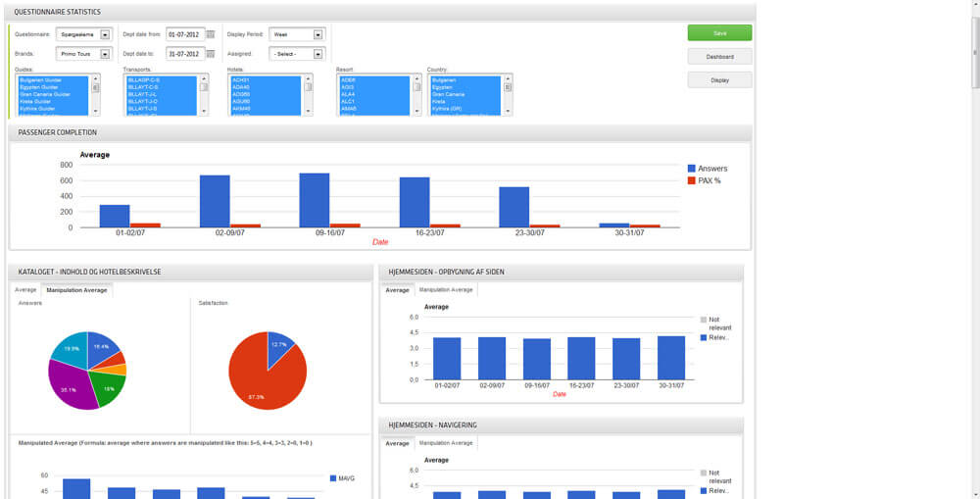Select BLLAYT-J-L in Transports list
The image size is (980, 499).
point(162,94)
